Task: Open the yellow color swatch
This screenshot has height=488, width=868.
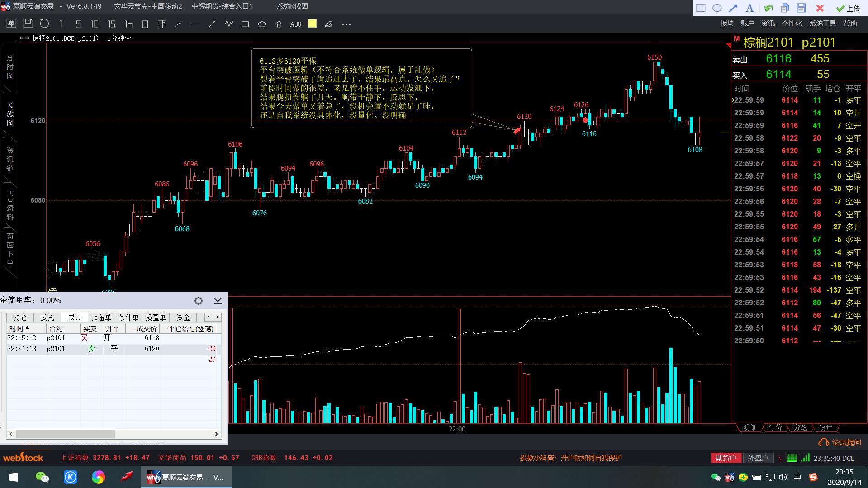Action: [x=312, y=24]
